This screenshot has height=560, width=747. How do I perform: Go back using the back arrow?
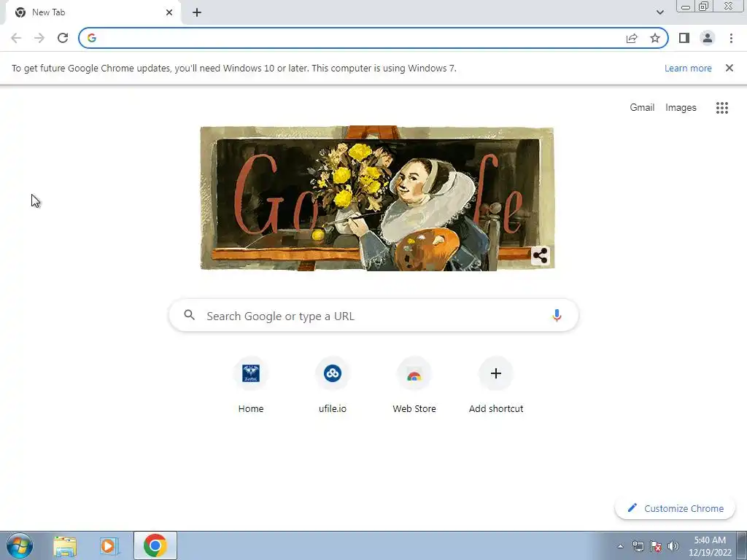(x=16, y=38)
